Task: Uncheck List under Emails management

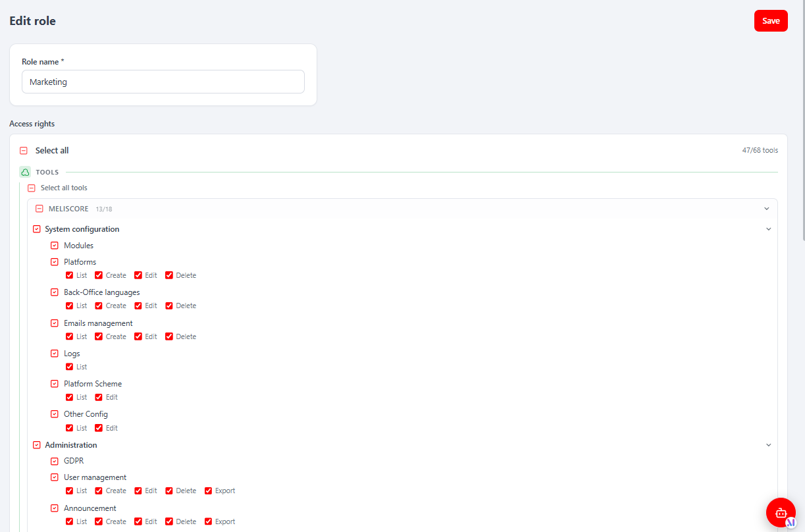Action: pyautogui.click(x=69, y=336)
